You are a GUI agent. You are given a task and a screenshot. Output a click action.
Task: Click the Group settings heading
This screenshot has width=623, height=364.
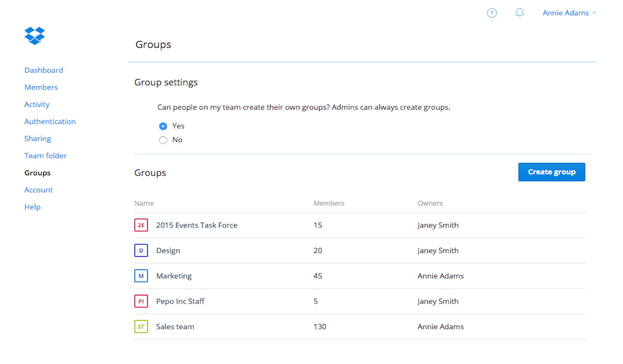166,82
